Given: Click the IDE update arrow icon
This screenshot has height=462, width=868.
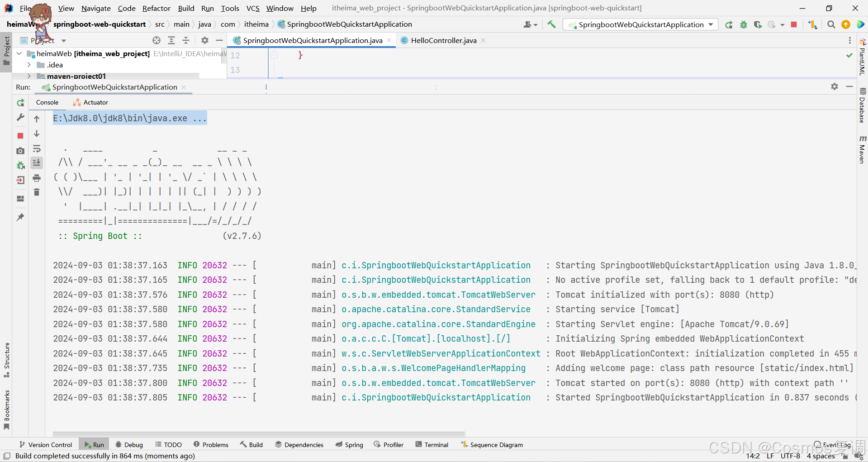Looking at the screenshot, I should tap(845, 24).
